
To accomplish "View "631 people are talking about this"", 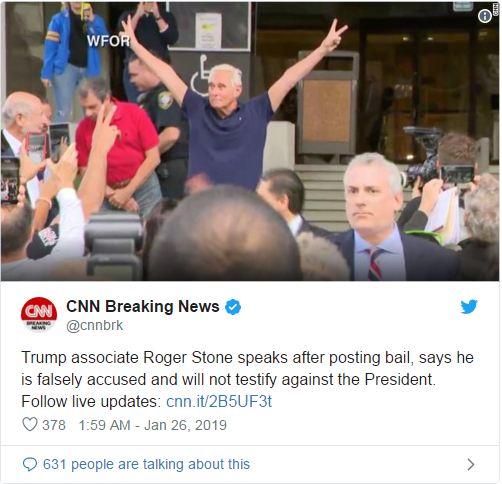I will (x=146, y=464).
